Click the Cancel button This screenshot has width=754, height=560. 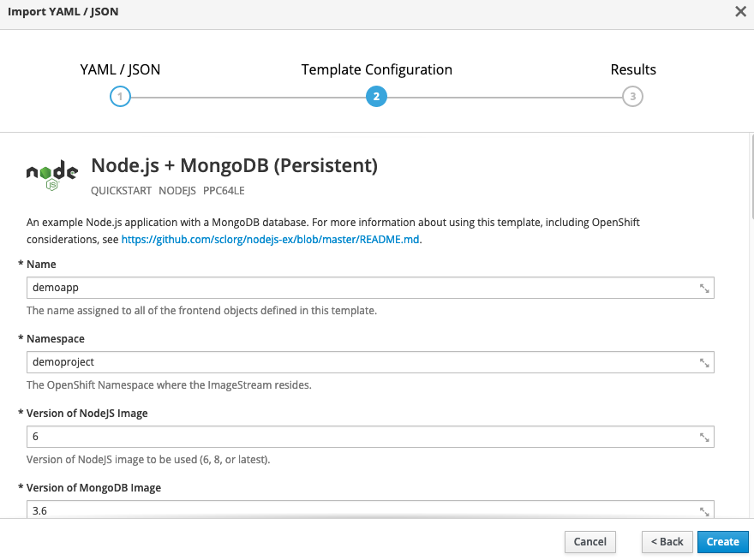point(590,542)
